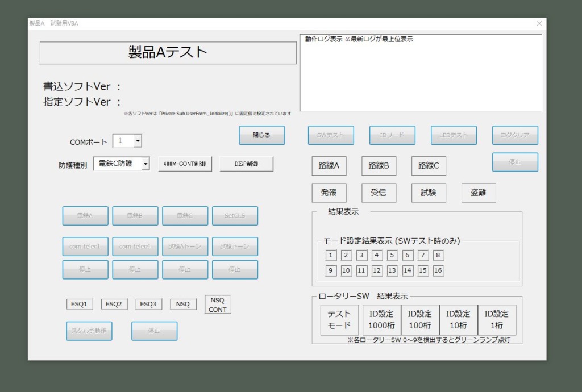Click the 試験Aトーン button
Viewport: 582px width, 392px height.
pos(185,247)
